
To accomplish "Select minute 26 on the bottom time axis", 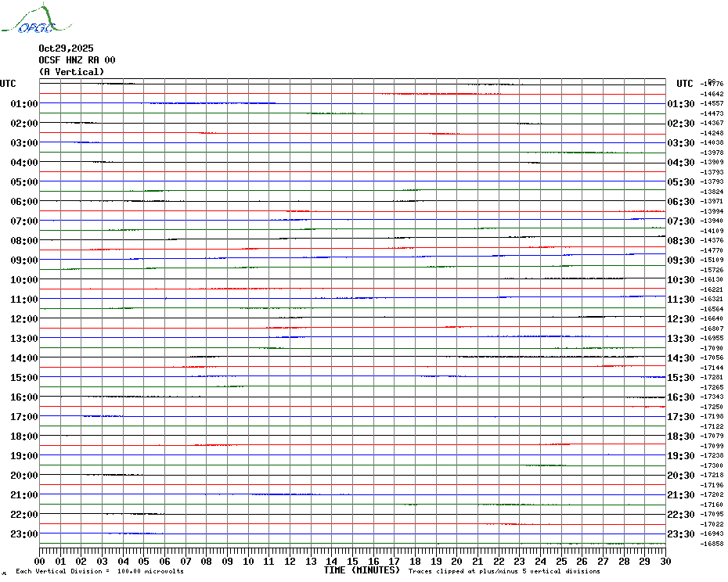I will point(582,561).
